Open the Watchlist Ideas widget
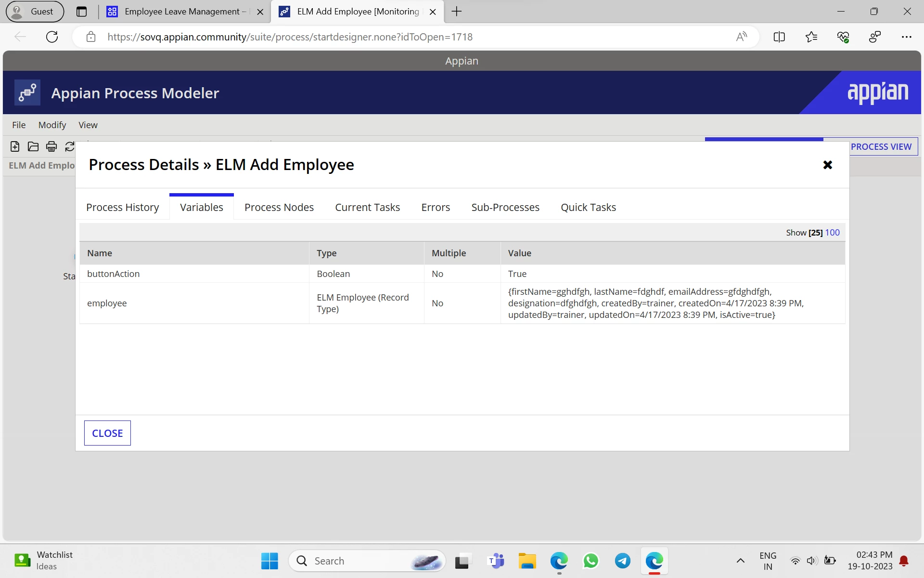This screenshot has width=924, height=578. (x=43, y=561)
